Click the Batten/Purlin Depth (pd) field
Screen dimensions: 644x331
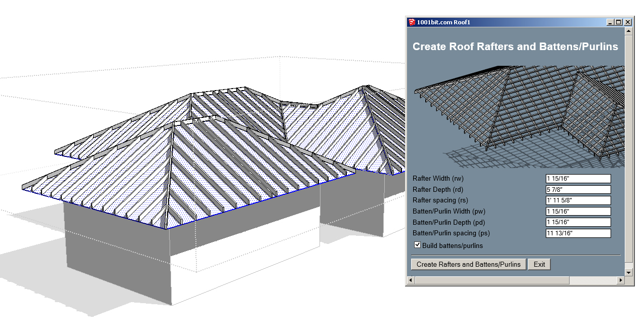point(578,222)
